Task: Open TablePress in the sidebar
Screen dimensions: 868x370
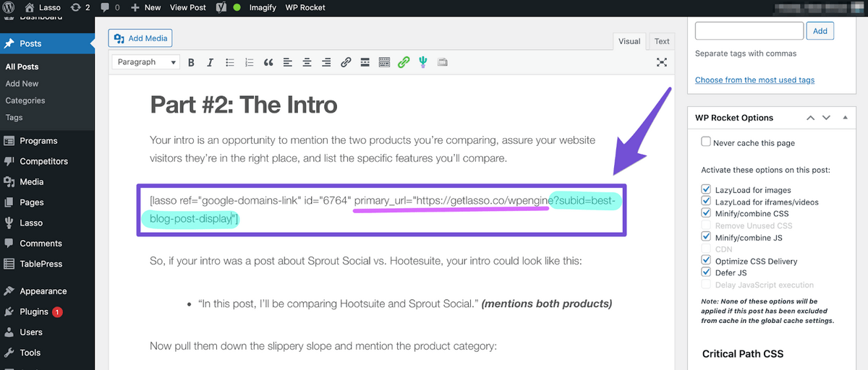Action: point(47,264)
